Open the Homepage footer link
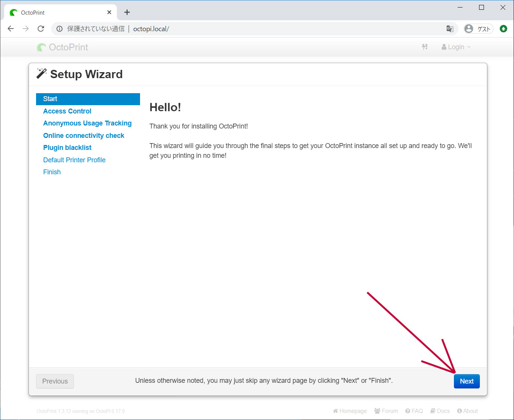 coord(350,411)
